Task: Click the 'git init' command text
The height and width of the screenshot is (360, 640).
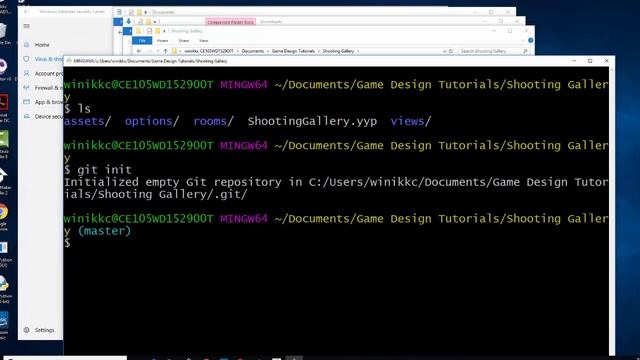Action: coord(104,170)
